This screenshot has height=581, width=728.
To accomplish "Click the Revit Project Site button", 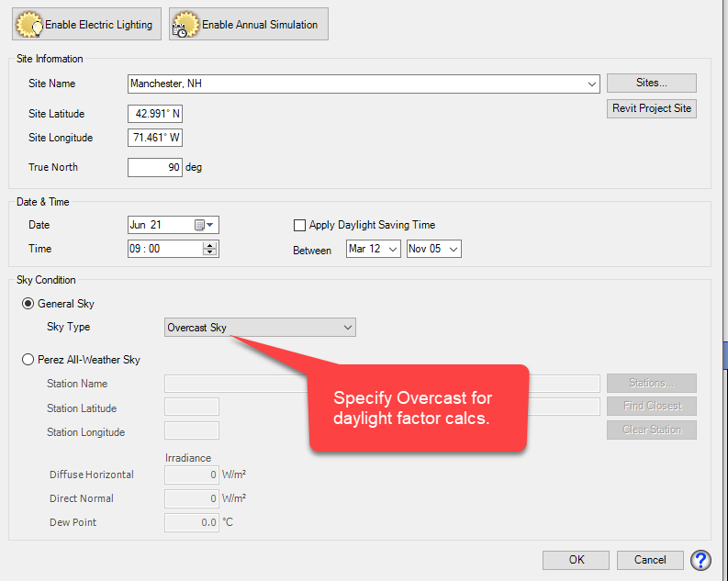I will tap(652, 108).
